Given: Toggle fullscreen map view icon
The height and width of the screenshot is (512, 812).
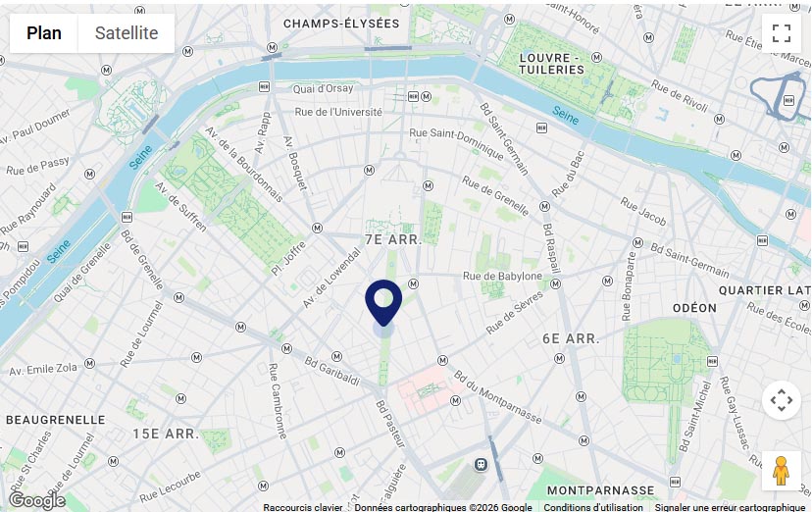Looking at the screenshot, I should [781, 33].
